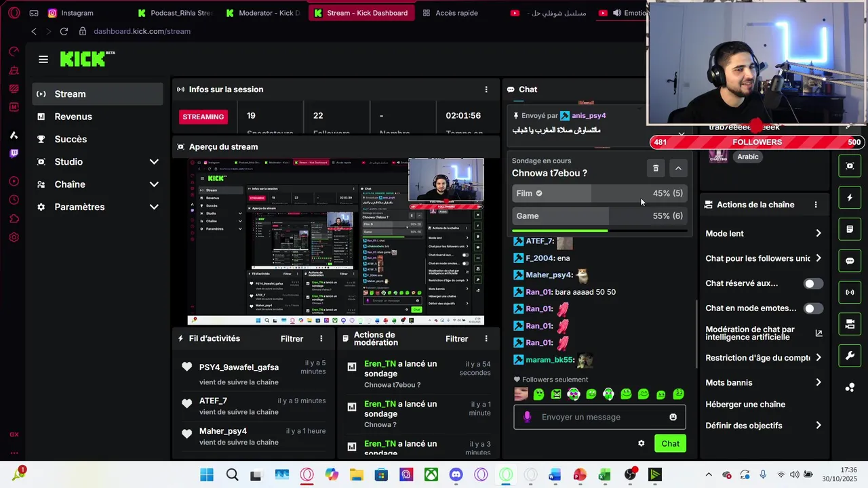Viewport: 868px width, 488px height.
Task: Open session info three-dot menu
Action: [486, 89]
